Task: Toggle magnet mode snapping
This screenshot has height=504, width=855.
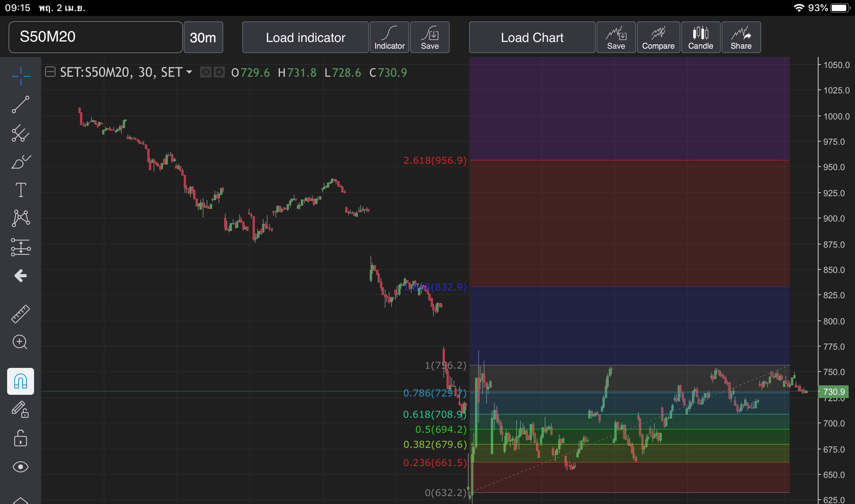Action: [21, 381]
